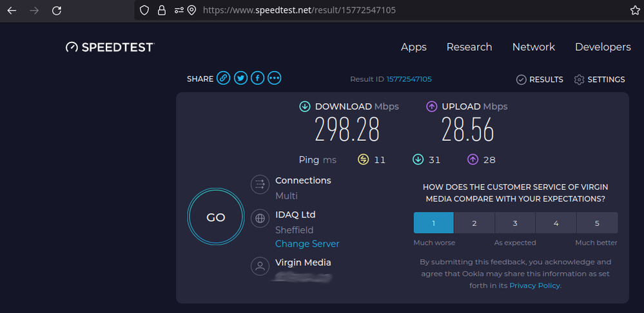Copy result link via share link icon

[x=224, y=78]
